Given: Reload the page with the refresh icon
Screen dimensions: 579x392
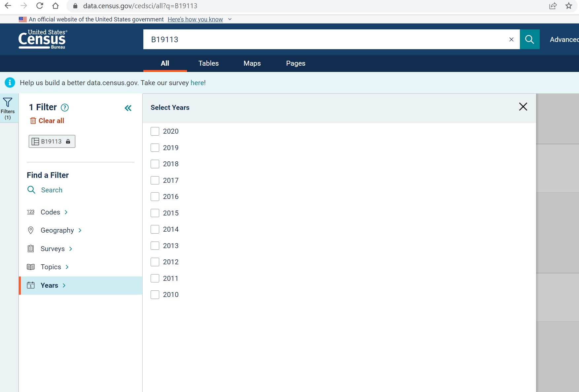Looking at the screenshot, I should (40, 6).
